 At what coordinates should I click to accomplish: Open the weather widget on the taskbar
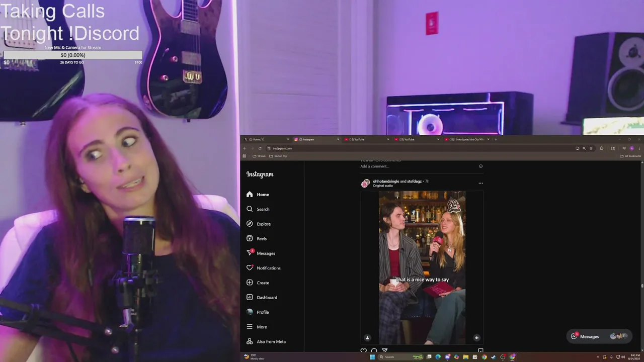point(254,357)
